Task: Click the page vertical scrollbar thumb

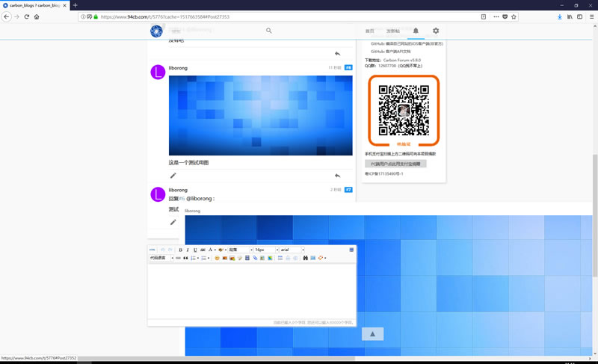Action: [x=595, y=215]
